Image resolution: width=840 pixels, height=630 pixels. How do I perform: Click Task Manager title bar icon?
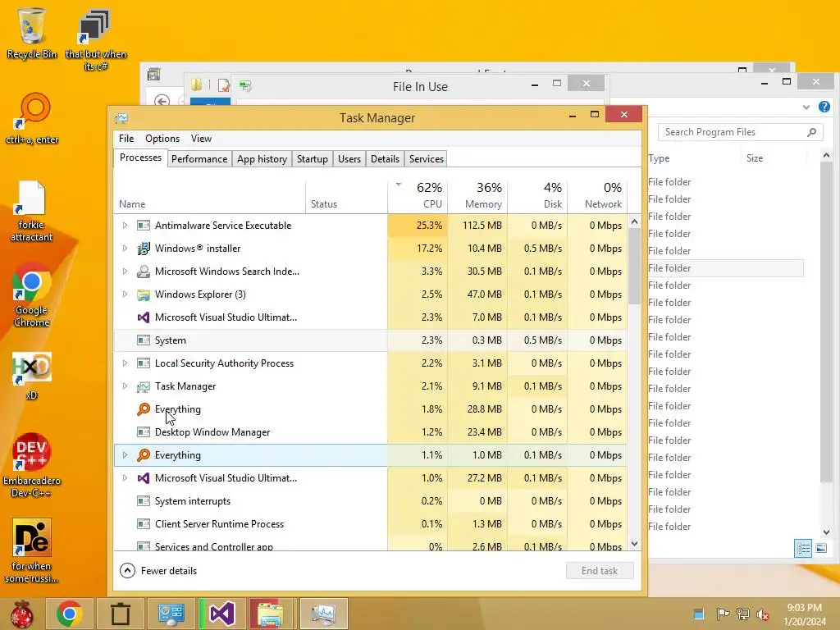(121, 118)
